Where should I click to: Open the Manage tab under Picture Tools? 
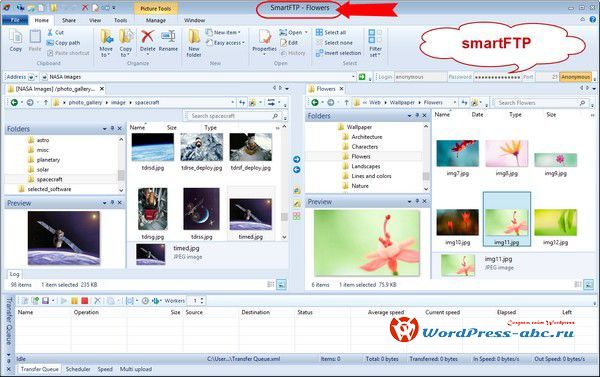click(156, 20)
